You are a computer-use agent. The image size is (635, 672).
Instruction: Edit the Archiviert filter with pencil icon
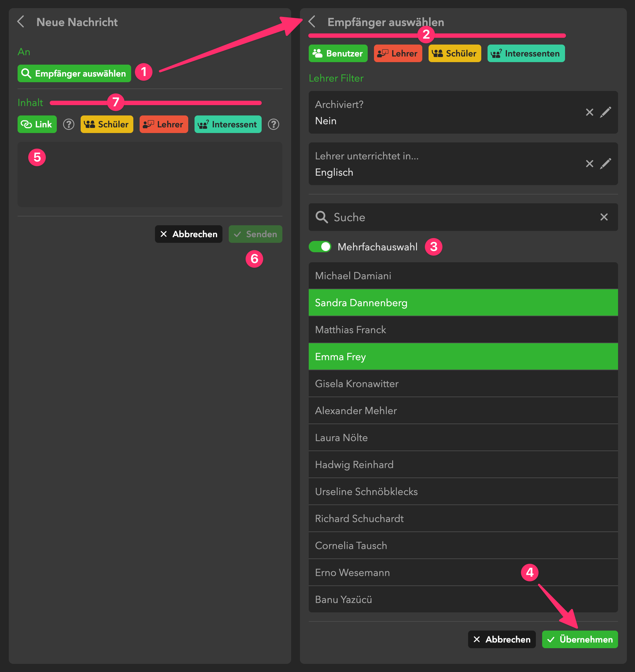pyautogui.click(x=605, y=112)
